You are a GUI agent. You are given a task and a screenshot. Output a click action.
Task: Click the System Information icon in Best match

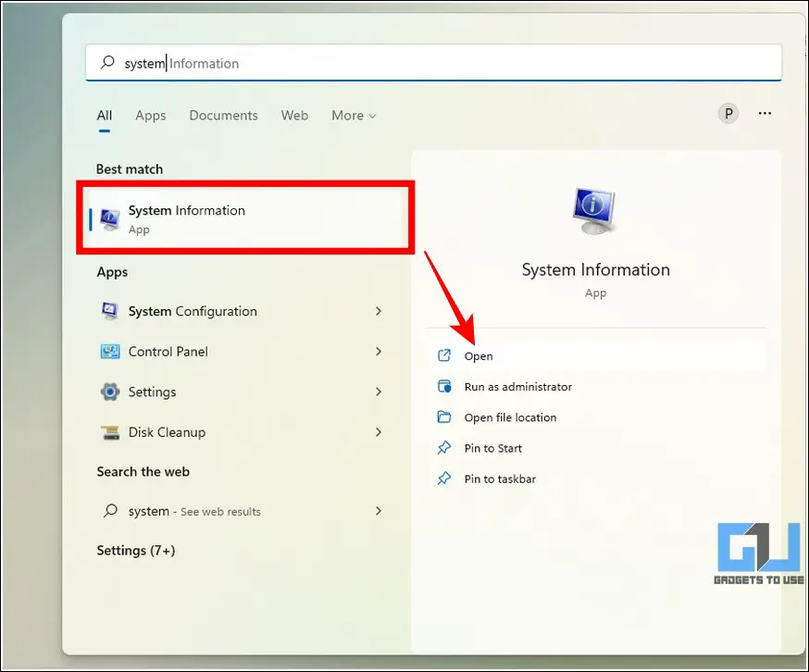point(110,220)
